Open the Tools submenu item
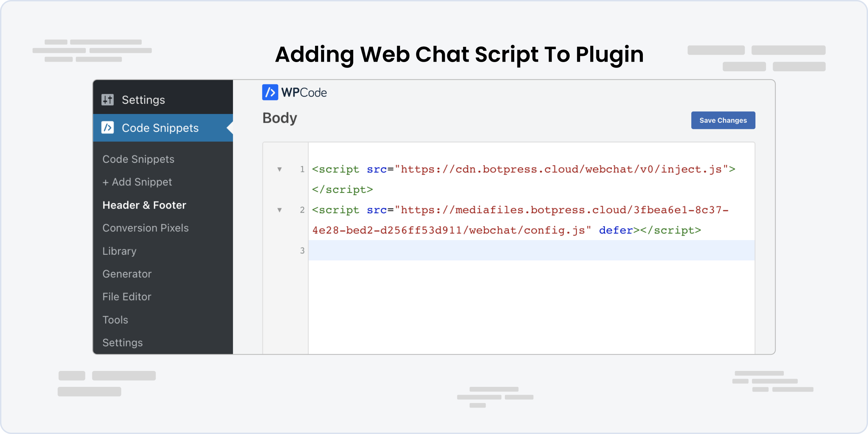Viewport: 868px width, 434px height. point(115,320)
